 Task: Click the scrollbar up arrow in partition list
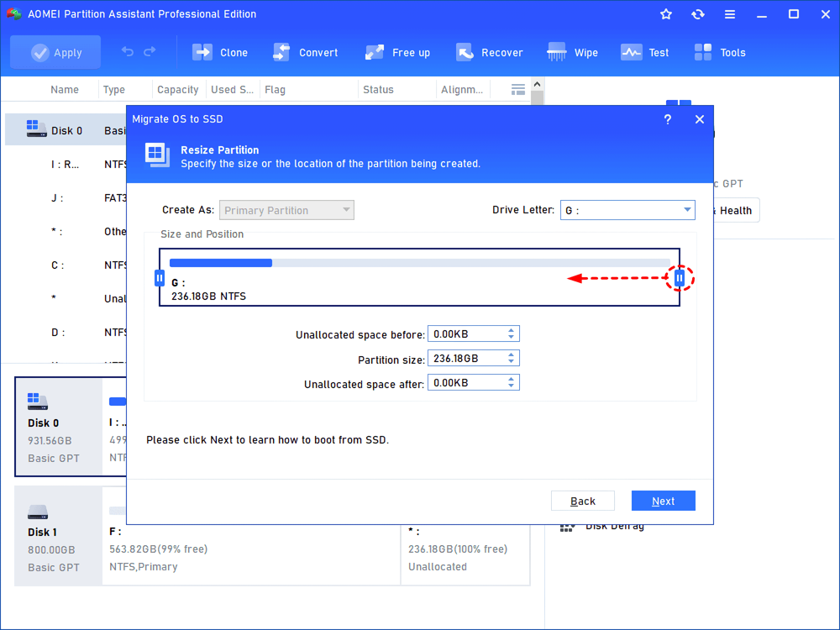coord(538,84)
